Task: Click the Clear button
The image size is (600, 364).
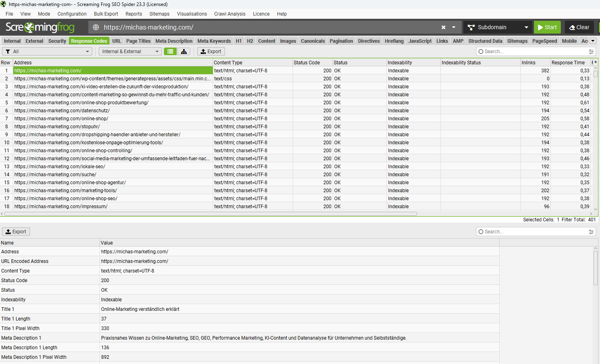Action: point(579,27)
